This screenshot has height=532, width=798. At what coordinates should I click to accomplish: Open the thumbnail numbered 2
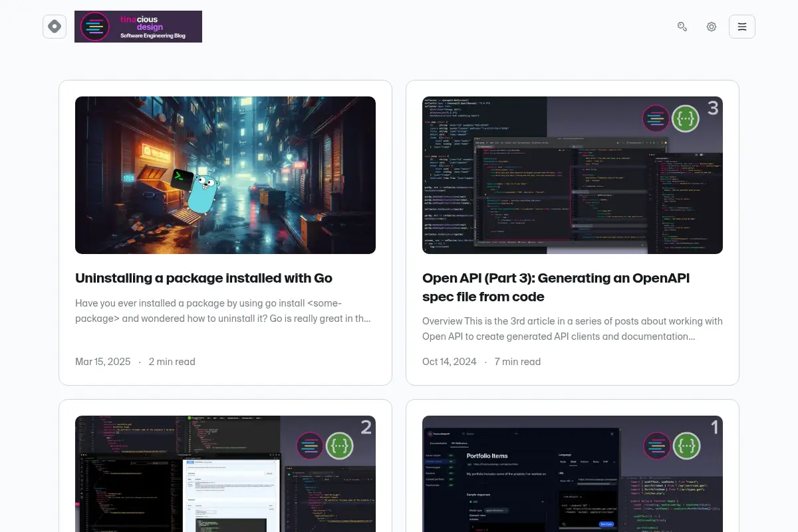[225, 473]
